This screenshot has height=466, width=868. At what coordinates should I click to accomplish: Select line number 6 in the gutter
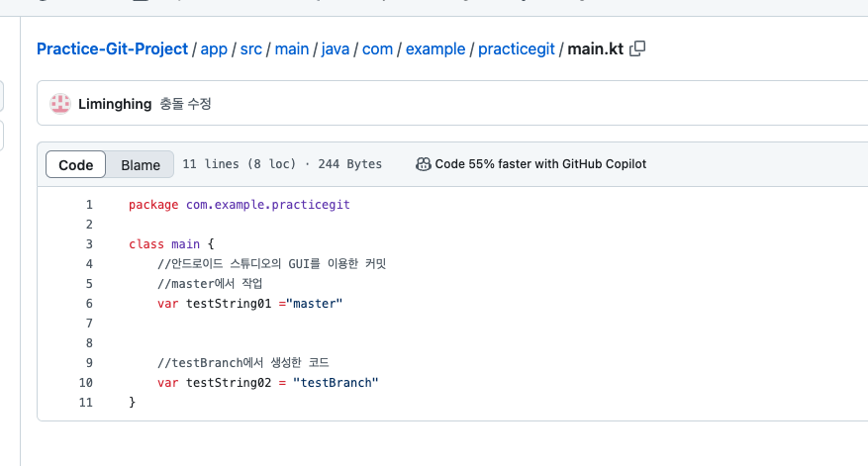click(89, 304)
